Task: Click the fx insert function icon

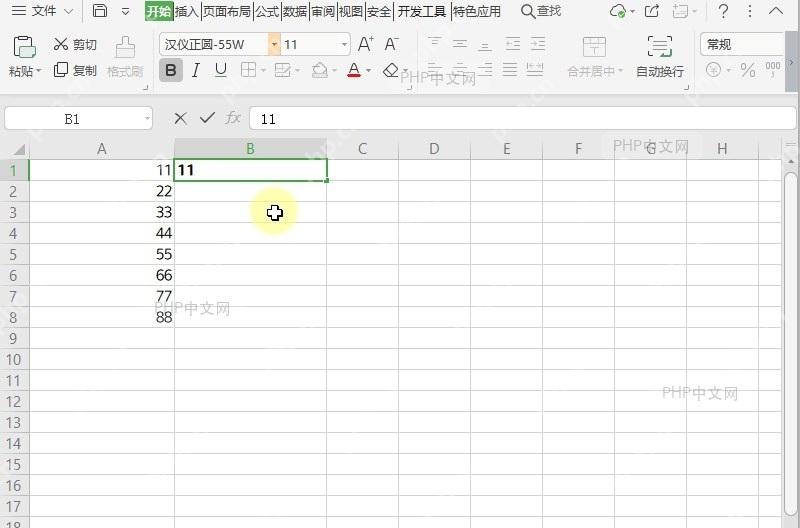Action: point(233,118)
